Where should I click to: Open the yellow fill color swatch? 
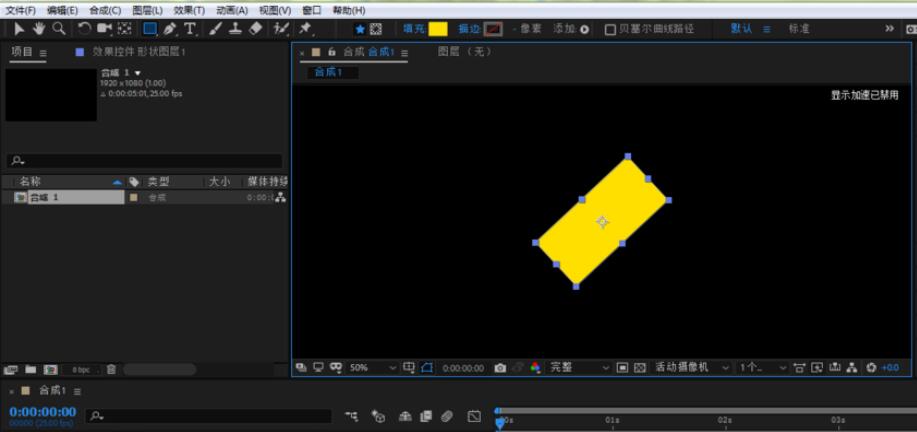click(437, 29)
